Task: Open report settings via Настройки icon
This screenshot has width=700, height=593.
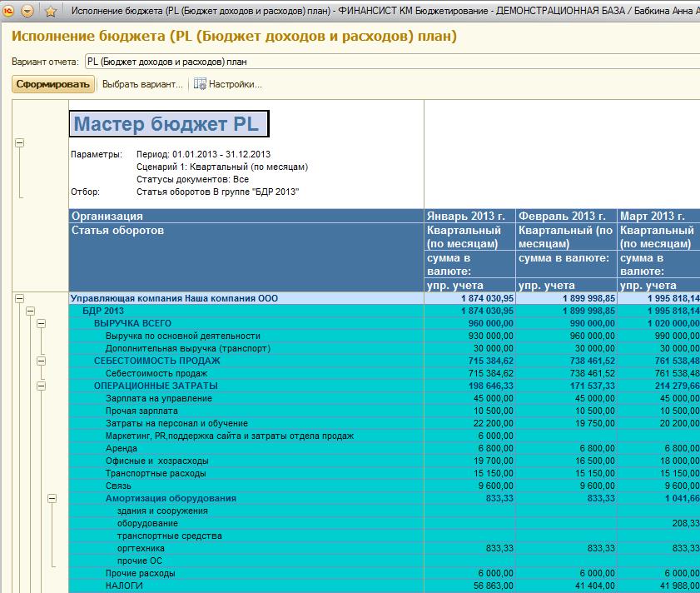Action: (x=200, y=84)
